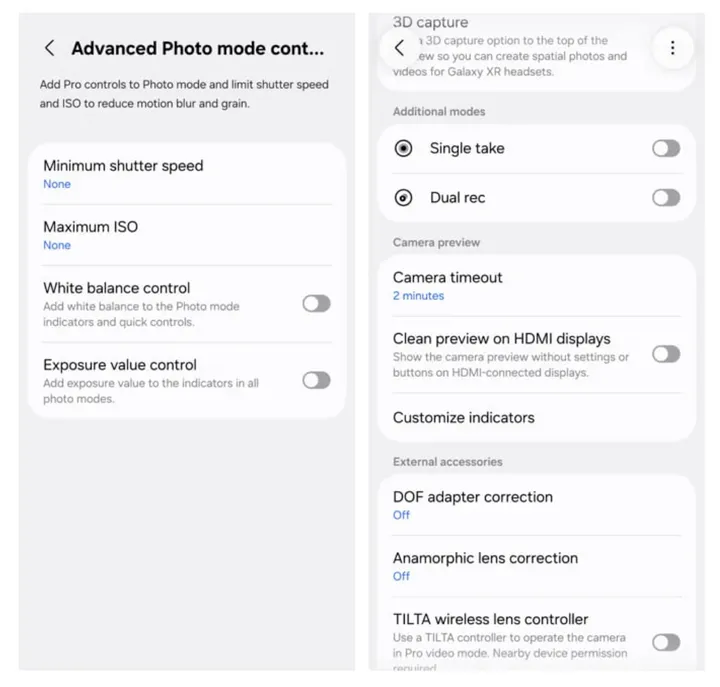The image size is (720, 687).
Task: Toggle Clean preview on HDMI displays
Action: tap(666, 354)
